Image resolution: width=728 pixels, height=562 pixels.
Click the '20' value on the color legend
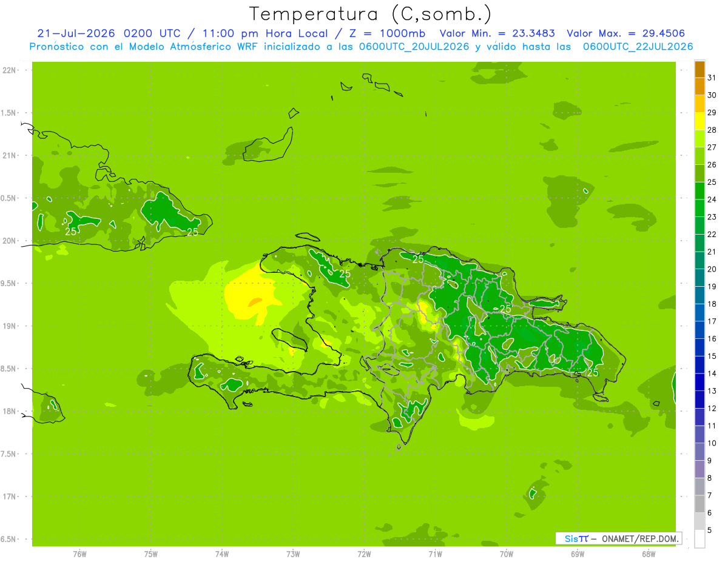tap(712, 269)
